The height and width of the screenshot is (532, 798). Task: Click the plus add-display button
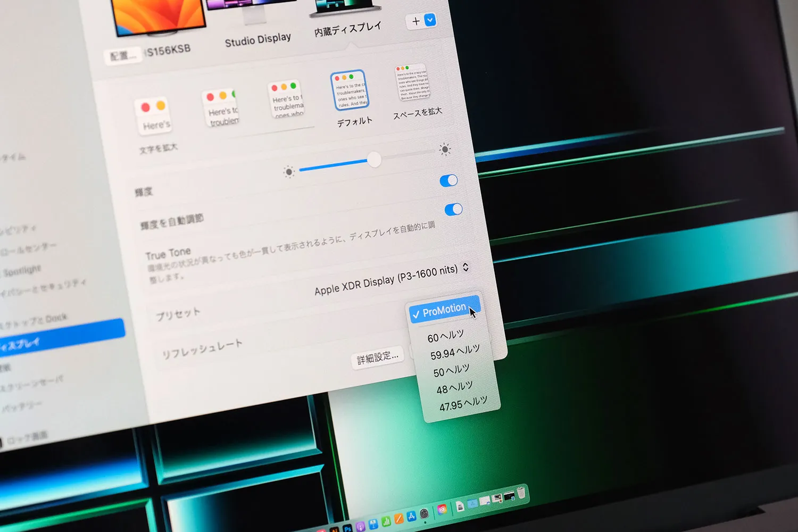(x=416, y=21)
